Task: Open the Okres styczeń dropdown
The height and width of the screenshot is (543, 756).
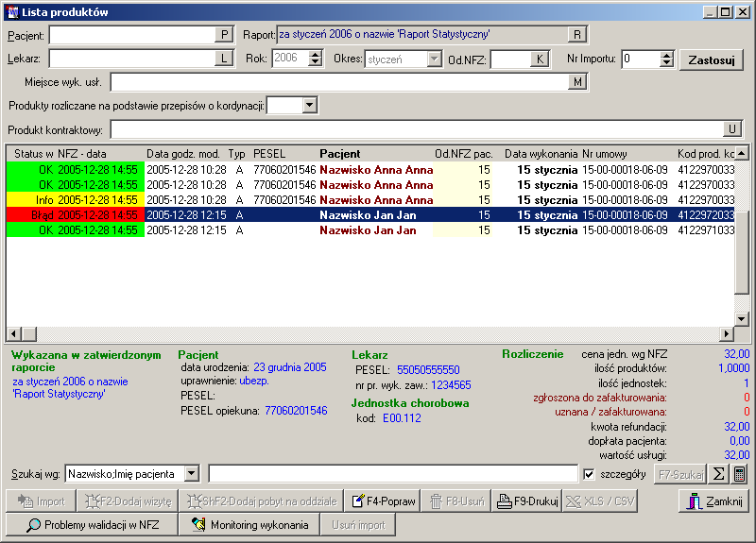Action: [x=435, y=59]
